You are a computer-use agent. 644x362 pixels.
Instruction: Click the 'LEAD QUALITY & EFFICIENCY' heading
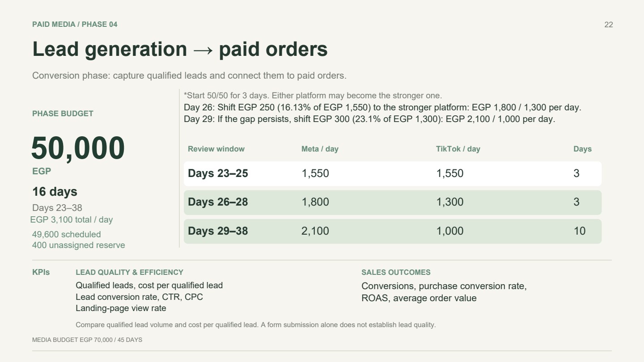coord(129,272)
